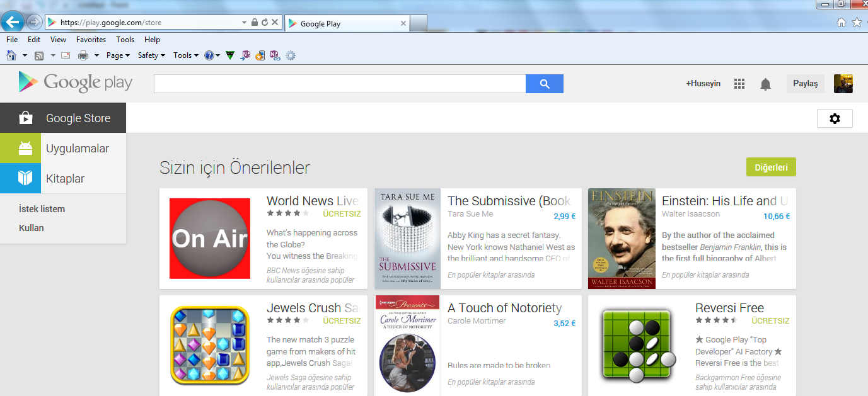Click the gear icon in the command bar
Image resolution: width=868 pixels, height=396 pixels.
(x=291, y=55)
